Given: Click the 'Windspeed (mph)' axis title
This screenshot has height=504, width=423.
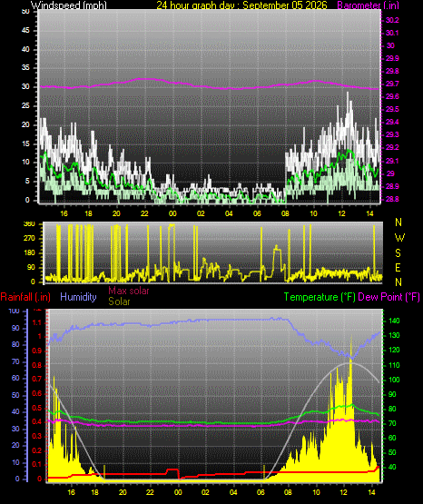Looking at the screenshot, I should point(68,5).
